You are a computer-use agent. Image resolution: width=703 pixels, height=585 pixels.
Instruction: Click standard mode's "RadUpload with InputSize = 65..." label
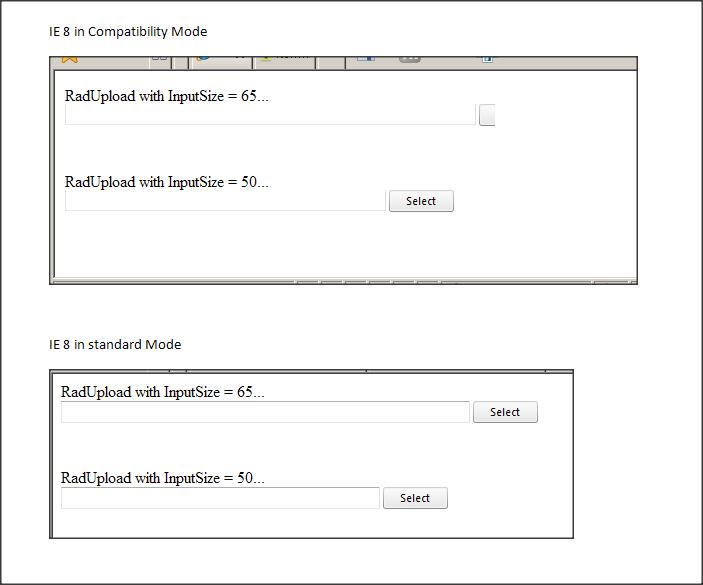[162, 392]
